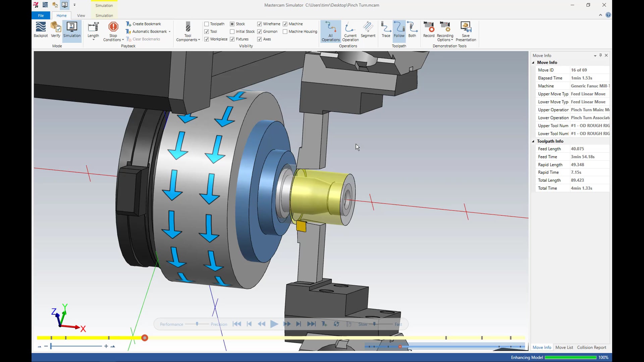Open Move Info panel options dropdown

point(595,56)
